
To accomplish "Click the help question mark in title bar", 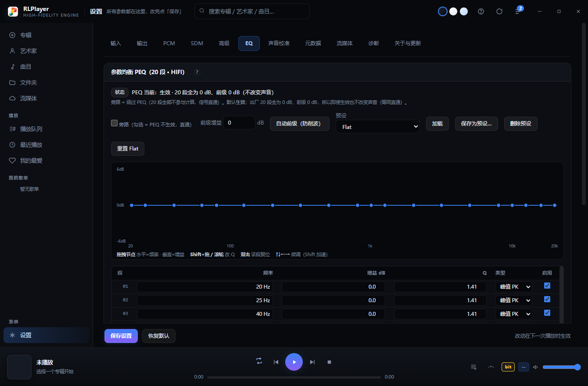I will [481, 11].
